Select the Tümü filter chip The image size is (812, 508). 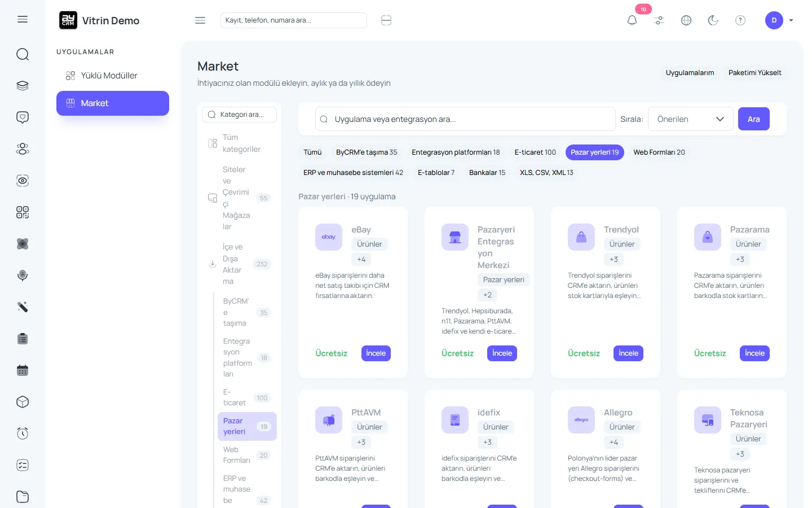[312, 152]
